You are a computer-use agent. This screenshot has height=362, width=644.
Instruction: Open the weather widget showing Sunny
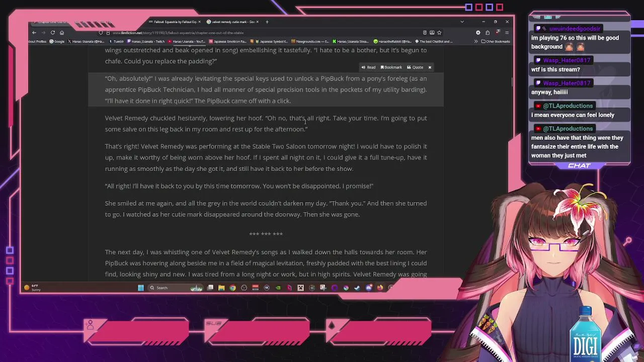[x=33, y=288]
